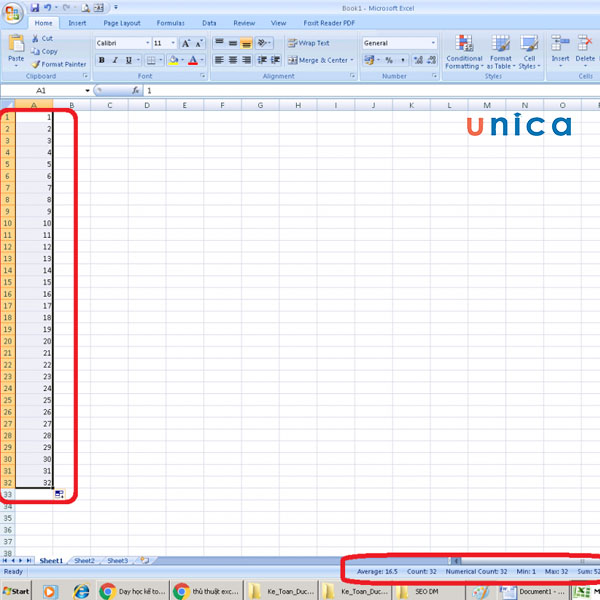The height and width of the screenshot is (600, 600).
Task: Open the Review ribbon tab
Action: [x=244, y=23]
